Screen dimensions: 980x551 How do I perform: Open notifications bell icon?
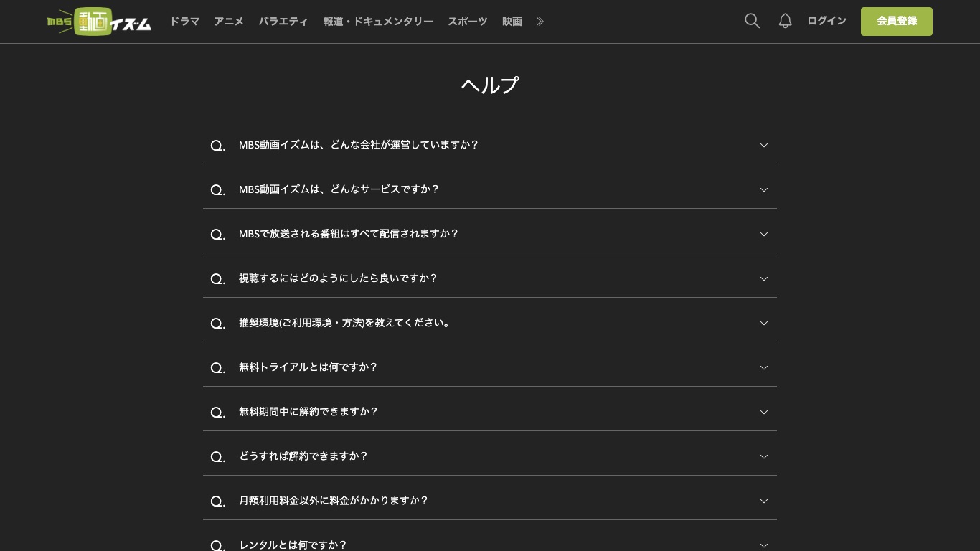pos(786,21)
